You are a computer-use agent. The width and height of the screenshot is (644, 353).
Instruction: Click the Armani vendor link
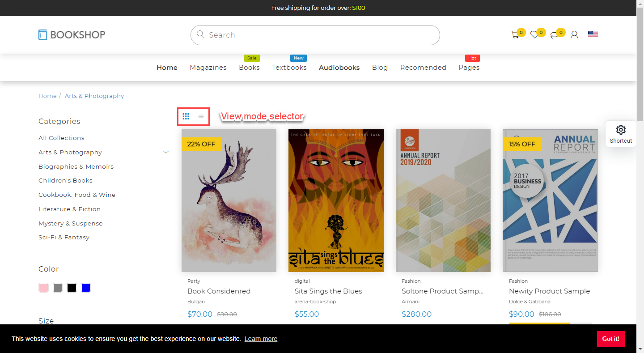(x=411, y=302)
